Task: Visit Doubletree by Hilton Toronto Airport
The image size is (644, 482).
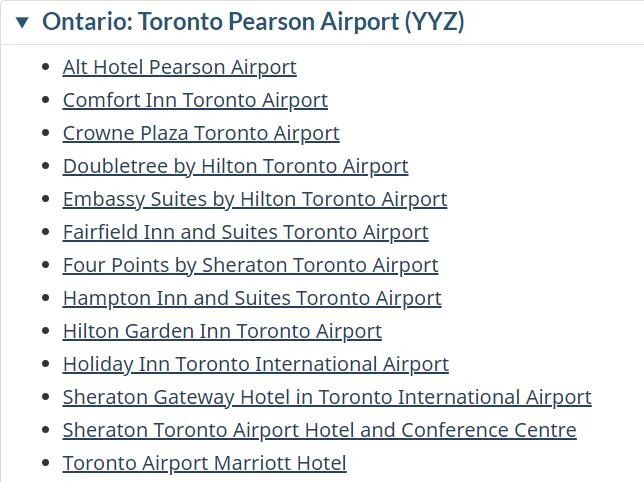Action: pos(235,166)
